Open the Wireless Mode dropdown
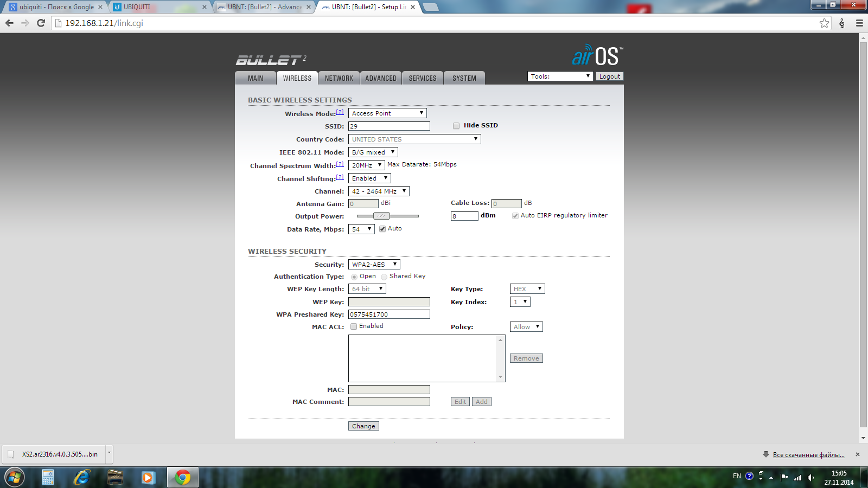Viewport: 868px width, 488px height. pos(387,113)
